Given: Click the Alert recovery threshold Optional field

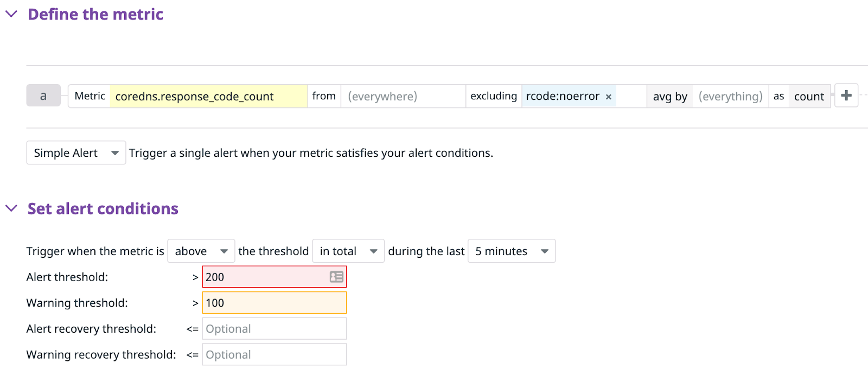Looking at the screenshot, I should point(275,329).
